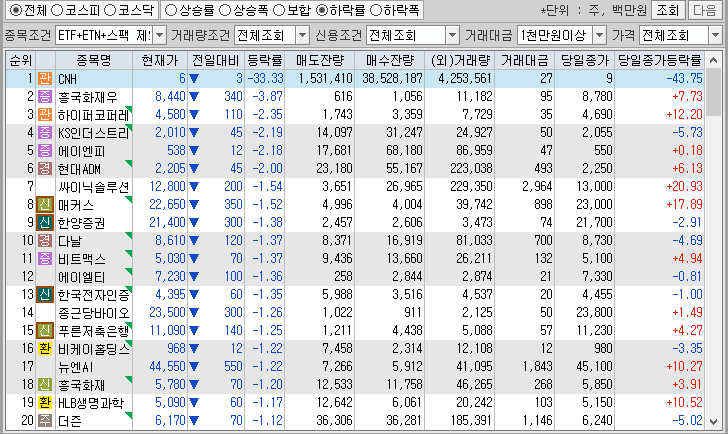Select the 현대ADM stock name
The width and height of the screenshot is (728, 434).
click(x=79, y=169)
